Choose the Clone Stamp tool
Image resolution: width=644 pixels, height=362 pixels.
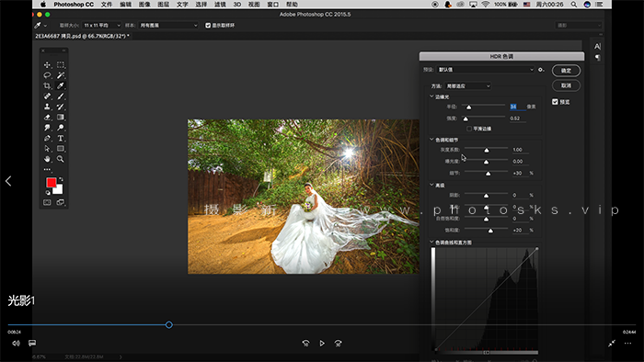[47, 107]
